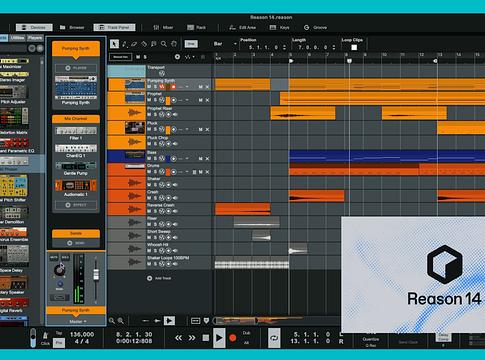Open the Bar snap value dropdown
The image size is (485, 360).
225,44
